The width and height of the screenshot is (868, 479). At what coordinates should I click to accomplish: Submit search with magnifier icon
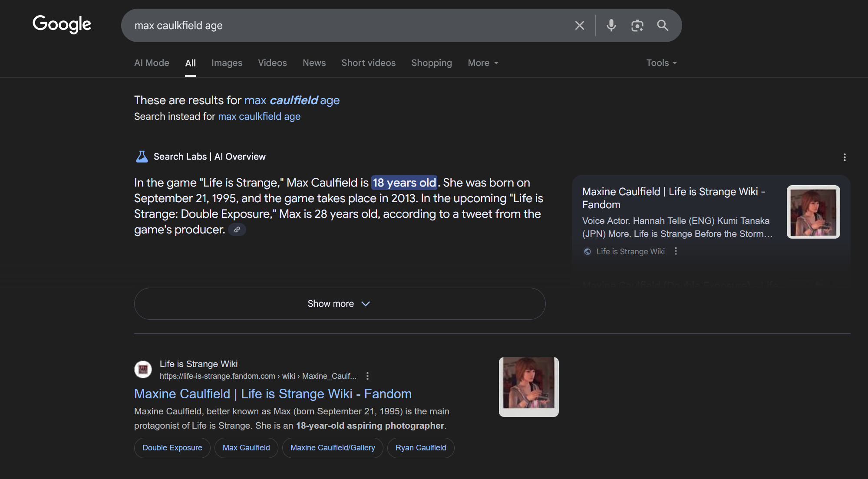(x=663, y=26)
